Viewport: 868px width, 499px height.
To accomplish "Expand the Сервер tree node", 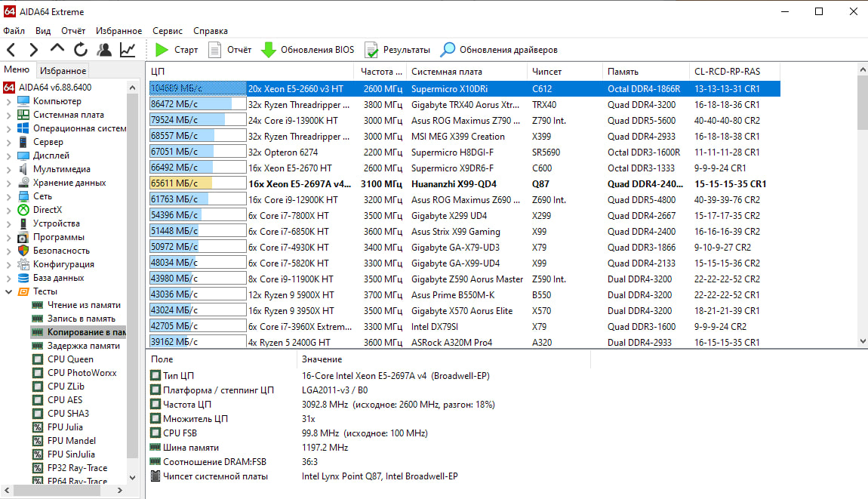I will coord(8,143).
